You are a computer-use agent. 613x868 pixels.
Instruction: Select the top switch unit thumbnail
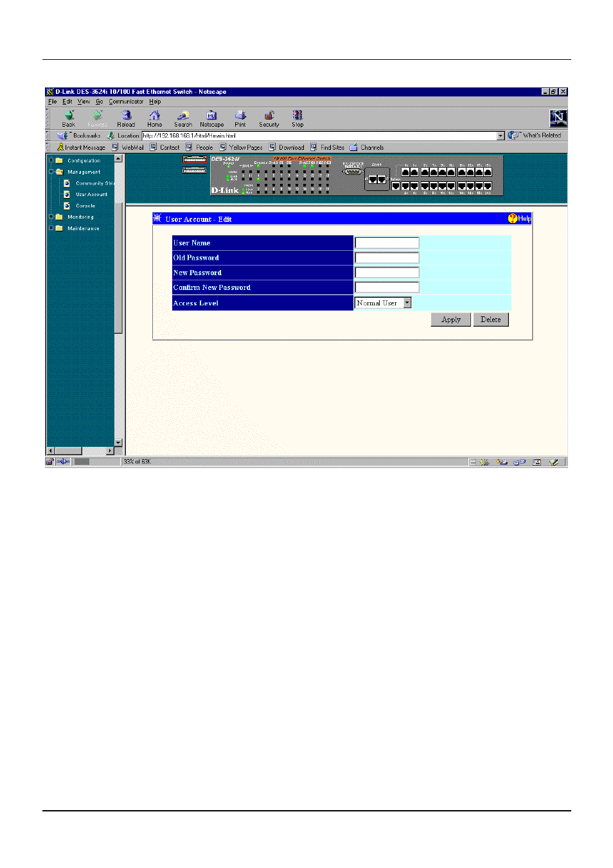pyautogui.click(x=195, y=159)
